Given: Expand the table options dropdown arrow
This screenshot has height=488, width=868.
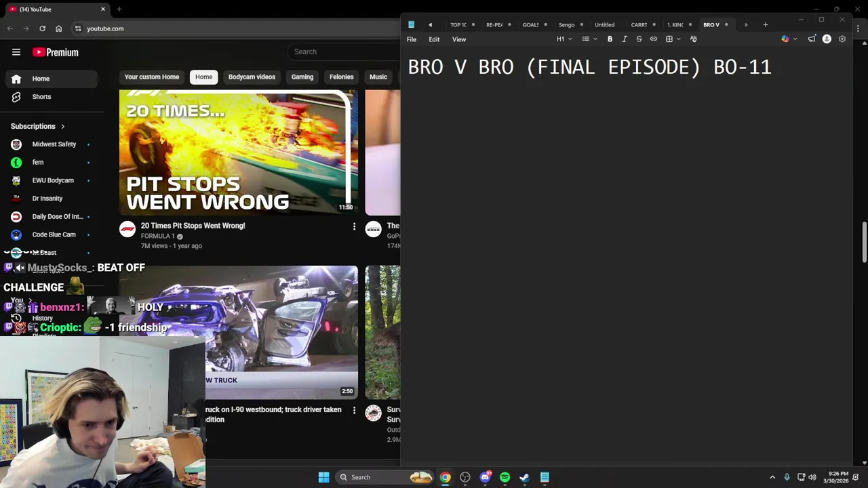Looking at the screenshot, I should point(679,39).
